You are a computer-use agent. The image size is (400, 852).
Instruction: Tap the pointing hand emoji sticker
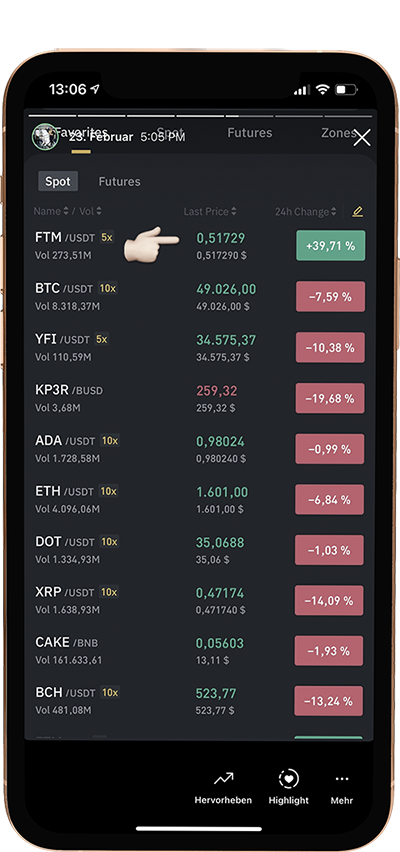pyautogui.click(x=151, y=244)
